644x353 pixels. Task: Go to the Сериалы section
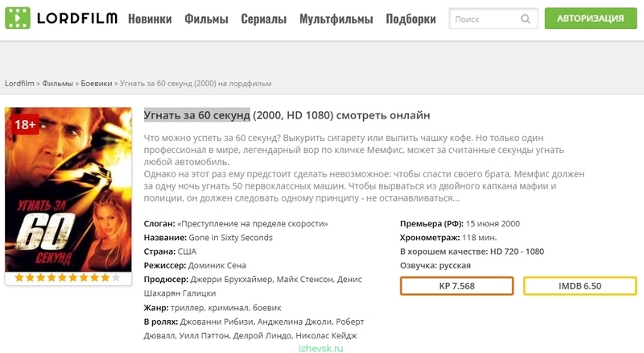click(264, 19)
